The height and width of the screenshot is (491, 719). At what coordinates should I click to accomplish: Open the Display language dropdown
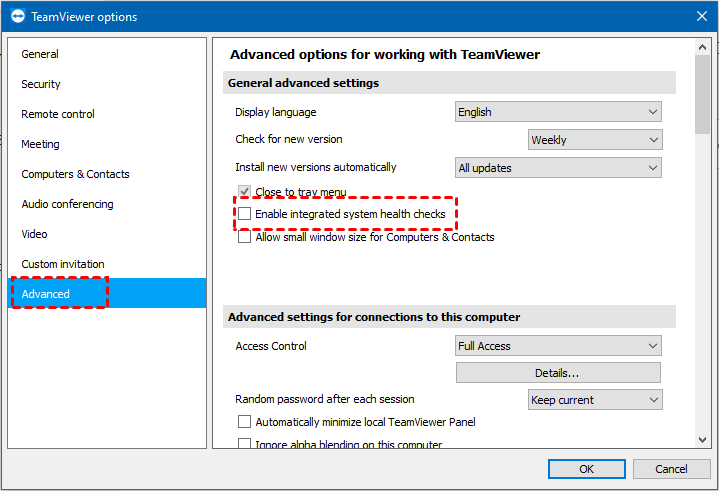[558, 112]
